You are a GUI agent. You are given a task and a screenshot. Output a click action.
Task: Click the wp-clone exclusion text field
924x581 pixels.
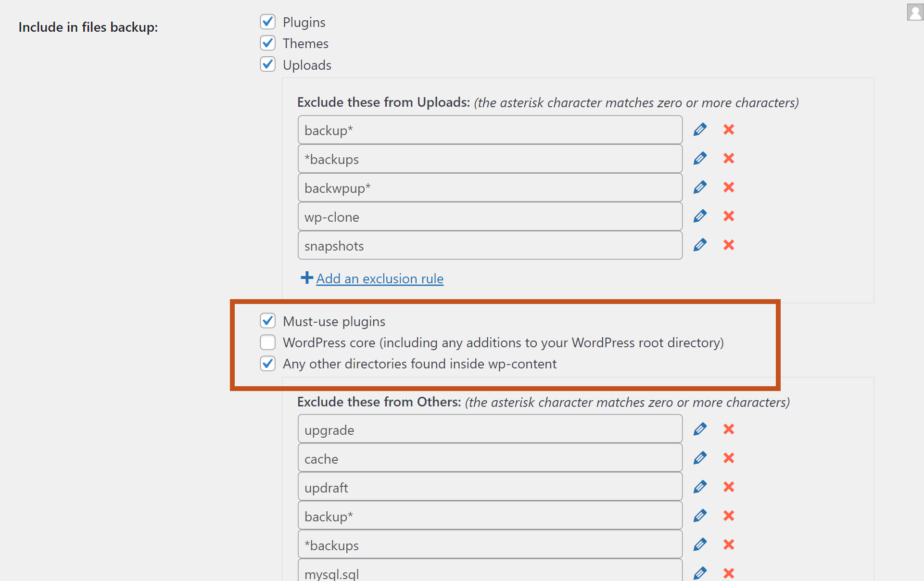490,216
